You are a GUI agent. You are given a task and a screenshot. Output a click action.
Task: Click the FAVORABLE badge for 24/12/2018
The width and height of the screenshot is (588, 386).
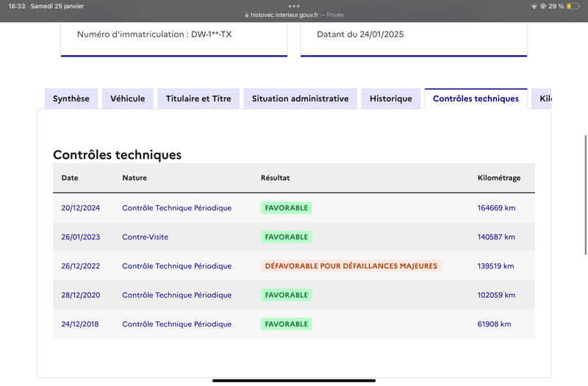[287, 324]
